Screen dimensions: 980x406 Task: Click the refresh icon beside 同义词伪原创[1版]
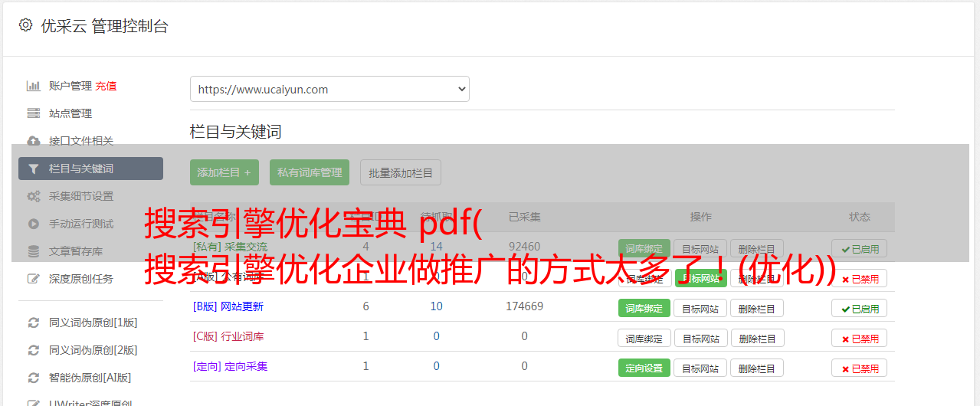(34, 323)
